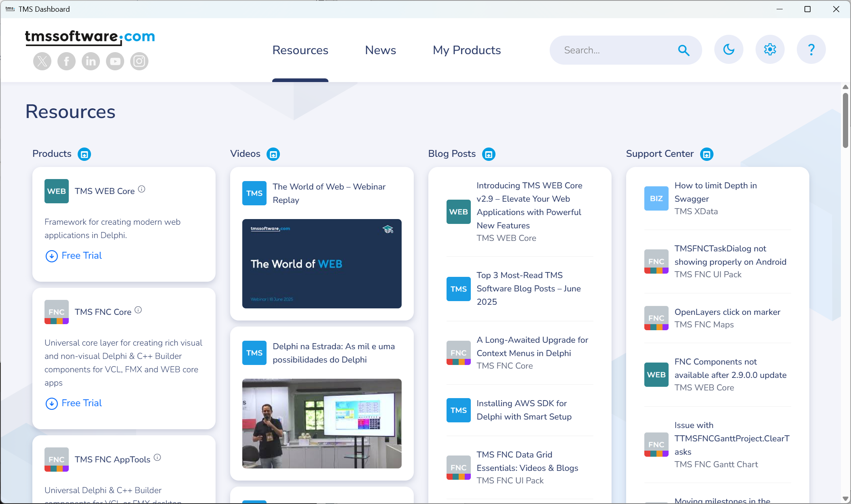The height and width of the screenshot is (504, 851).
Task: Toggle the info tooltip for TMS FNC AppTools
Action: pos(158,457)
